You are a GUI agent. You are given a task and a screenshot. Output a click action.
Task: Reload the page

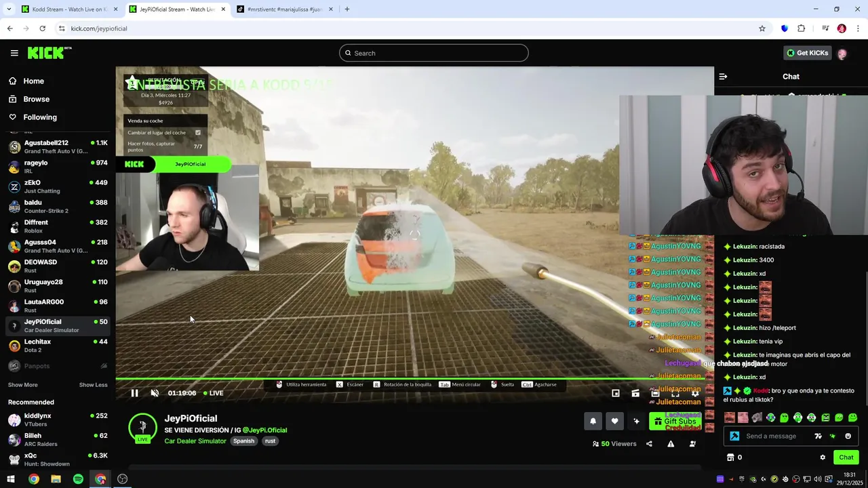tap(42, 28)
